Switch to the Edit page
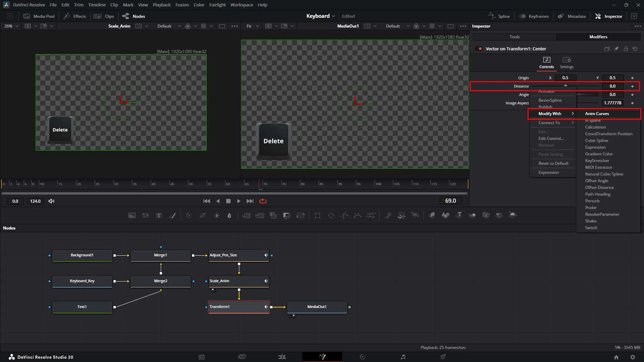This screenshot has width=644, height=362. [282, 357]
